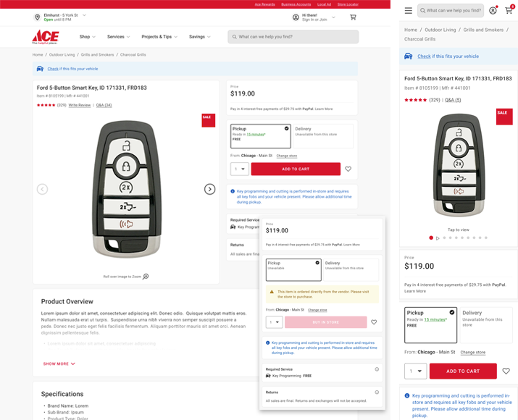Click Outdoor Living in desktop breadcrumb
Screen dimensions: 518x420
(62, 55)
